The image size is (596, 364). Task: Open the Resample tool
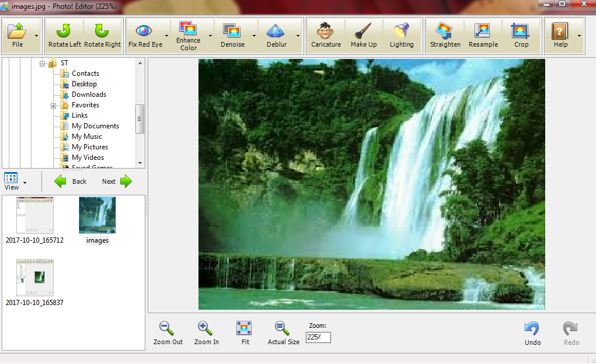[483, 36]
